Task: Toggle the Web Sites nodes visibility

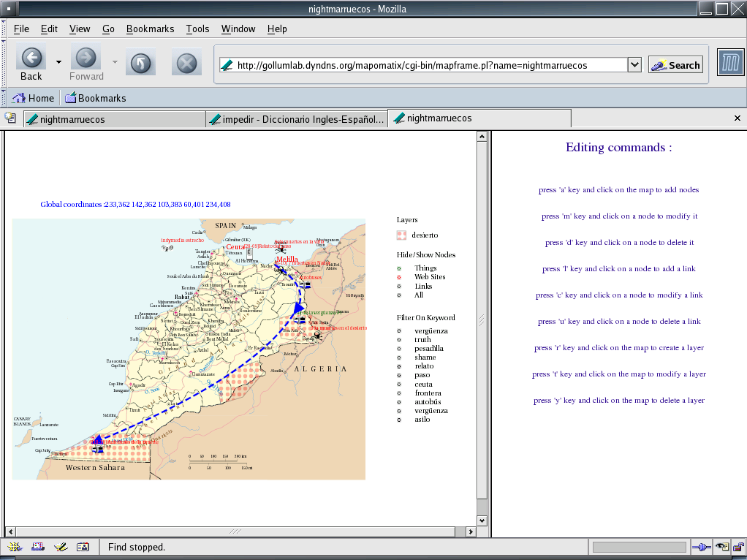Action: [399, 278]
